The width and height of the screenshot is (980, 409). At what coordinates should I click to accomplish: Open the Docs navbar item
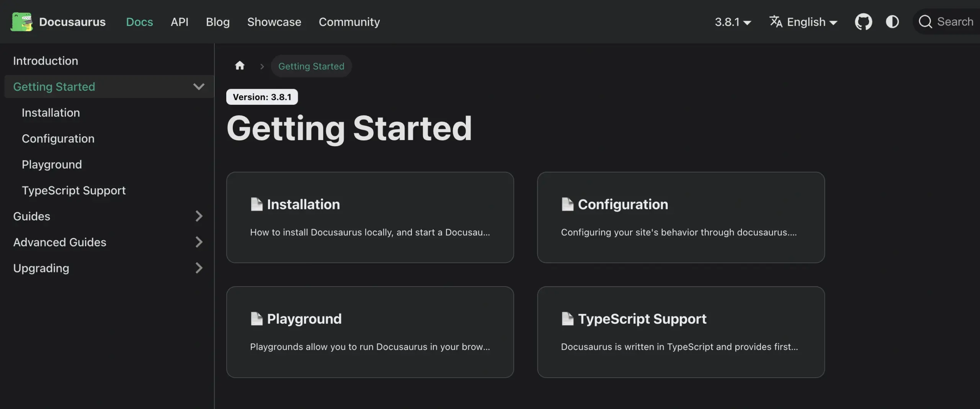(x=139, y=22)
